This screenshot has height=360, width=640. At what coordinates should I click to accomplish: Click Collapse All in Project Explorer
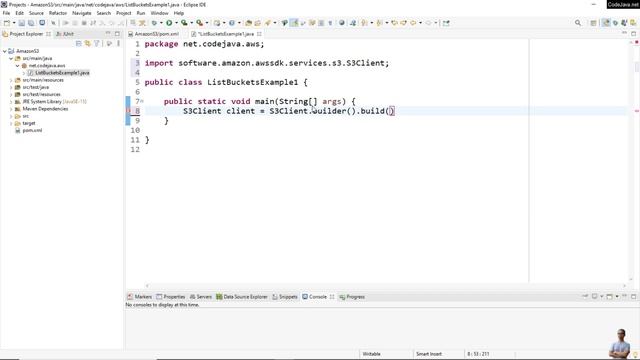78,43
